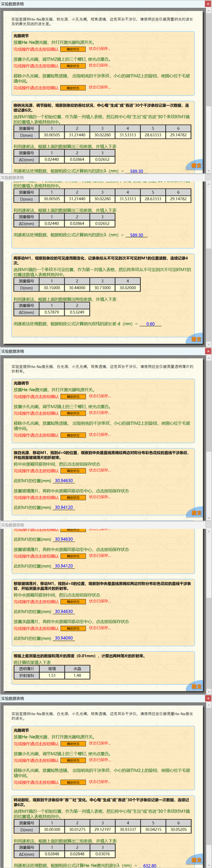Click the wavelength difference field showing 0.60
Screen dimensions: 212x868
point(150,324)
